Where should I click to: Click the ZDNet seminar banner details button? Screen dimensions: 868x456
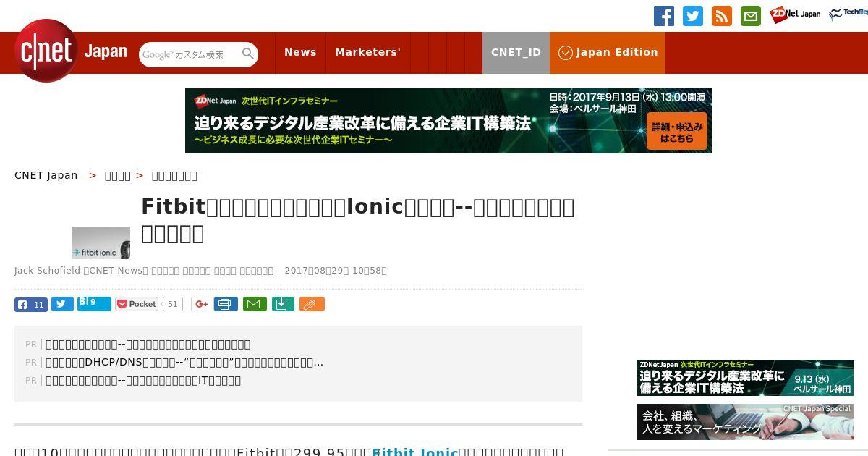(x=676, y=132)
